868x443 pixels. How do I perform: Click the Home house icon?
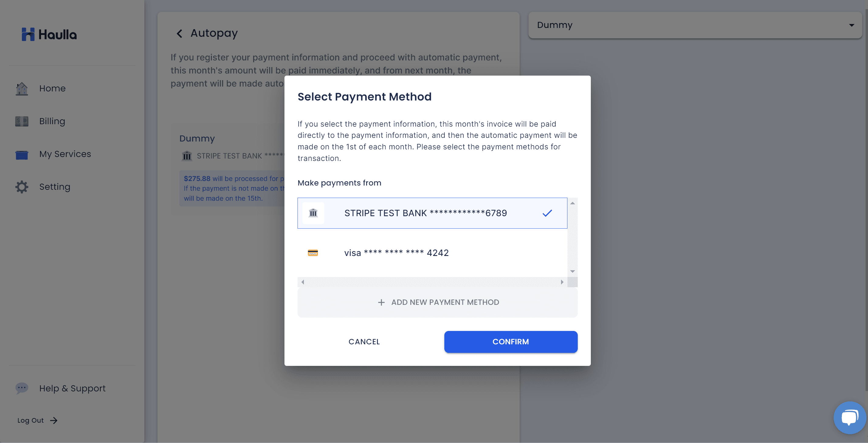click(22, 89)
